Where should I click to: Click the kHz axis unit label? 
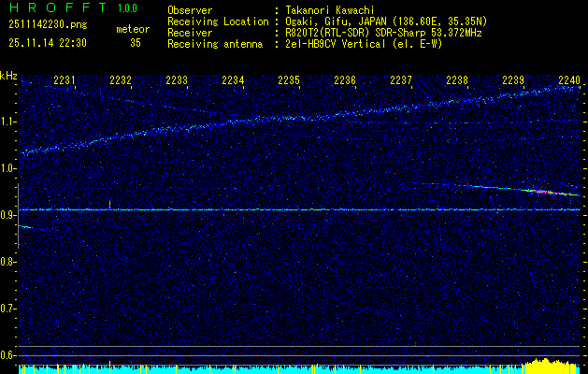(x=8, y=76)
